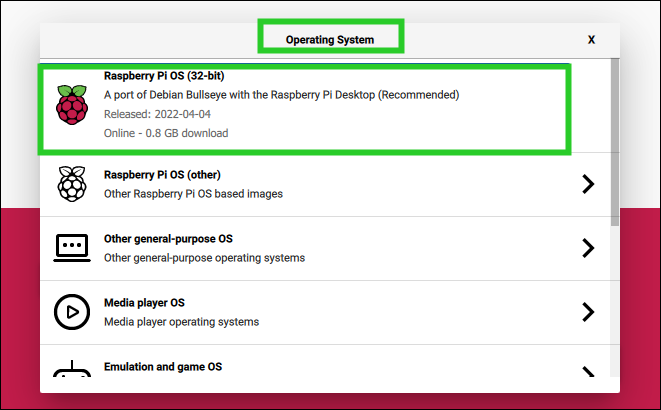The image size is (661, 410).
Task: Close the Operating System dialog with X
Action: pos(591,40)
